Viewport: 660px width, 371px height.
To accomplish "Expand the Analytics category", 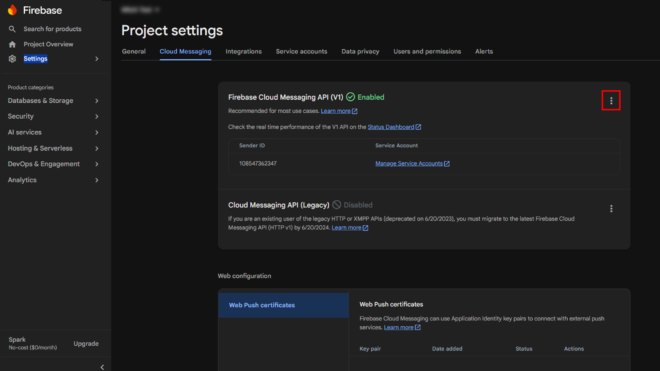I will click(97, 180).
